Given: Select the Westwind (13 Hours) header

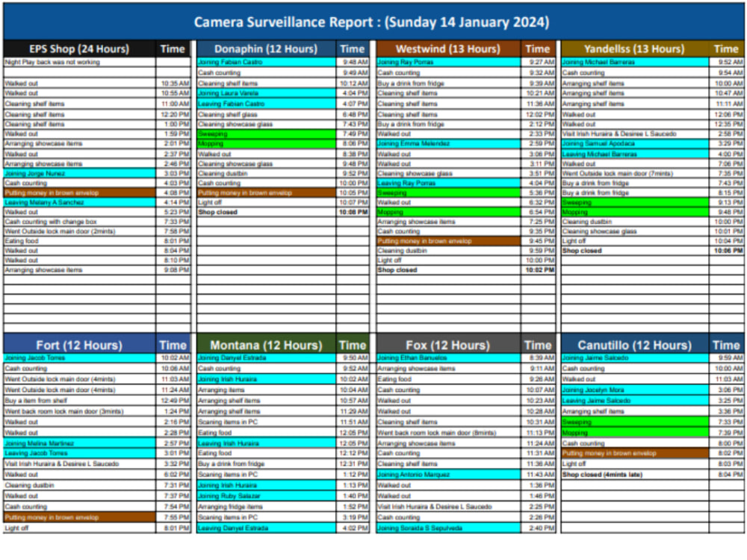Looking at the screenshot, I should click(x=447, y=49).
